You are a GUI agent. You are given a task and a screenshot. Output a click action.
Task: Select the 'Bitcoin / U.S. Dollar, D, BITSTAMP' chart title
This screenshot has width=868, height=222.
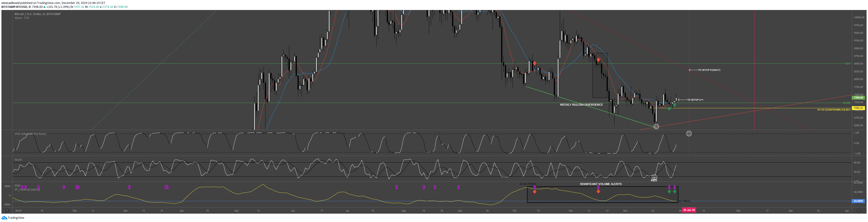[x=37, y=14]
